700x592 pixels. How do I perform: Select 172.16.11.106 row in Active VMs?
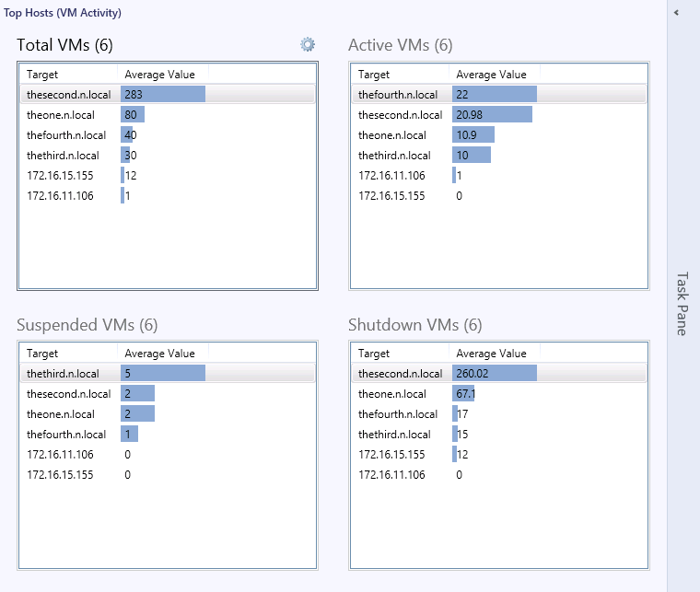tap(391, 176)
